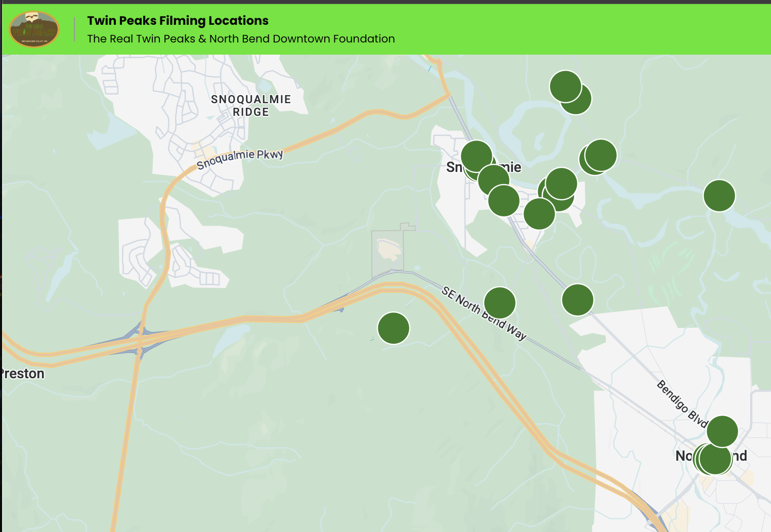Select marker south of the I-90 bend
The height and width of the screenshot is (532, 771).
tap(394, 328)
